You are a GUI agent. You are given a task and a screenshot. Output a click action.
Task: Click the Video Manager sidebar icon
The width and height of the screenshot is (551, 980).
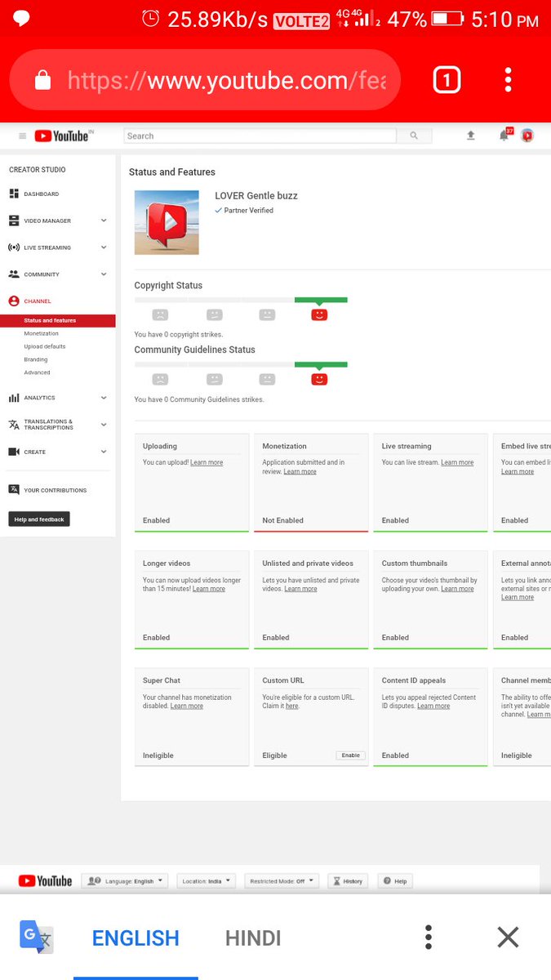pos(13,220)
